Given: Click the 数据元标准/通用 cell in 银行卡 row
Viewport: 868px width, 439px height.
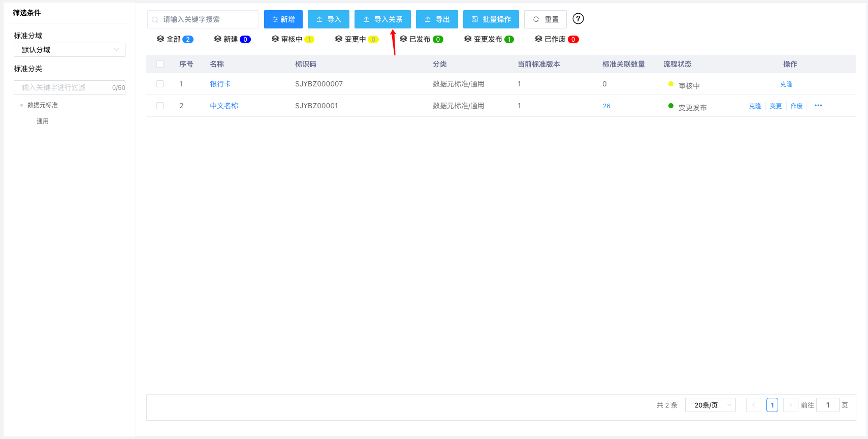Looking at the screenshot, I should coord(459,84).
